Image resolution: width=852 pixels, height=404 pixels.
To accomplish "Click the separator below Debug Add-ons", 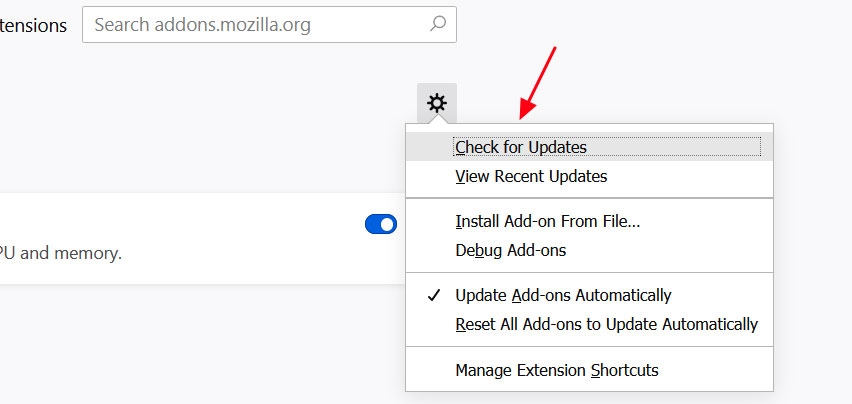I will 589,273.
